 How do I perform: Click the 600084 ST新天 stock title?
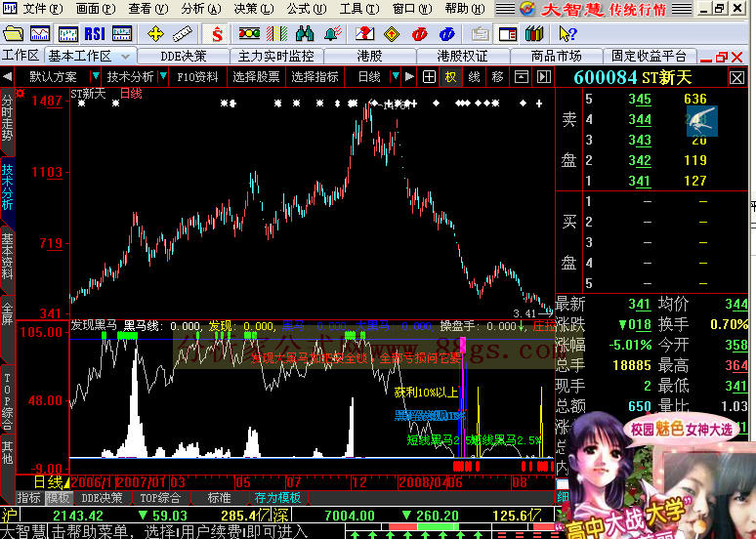(633, 77)
